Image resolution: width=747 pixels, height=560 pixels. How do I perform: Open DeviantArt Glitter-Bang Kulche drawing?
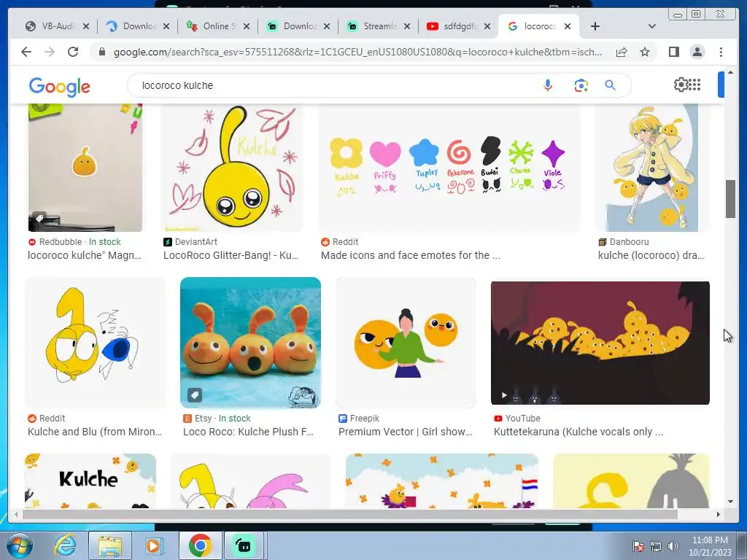click(232, 168)
